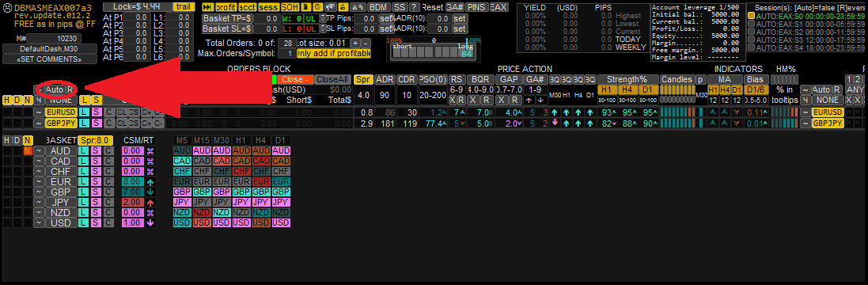The width and height of the screenshot is (868, 285).
Task: Click the question mark help button
Action: (414, 7)
